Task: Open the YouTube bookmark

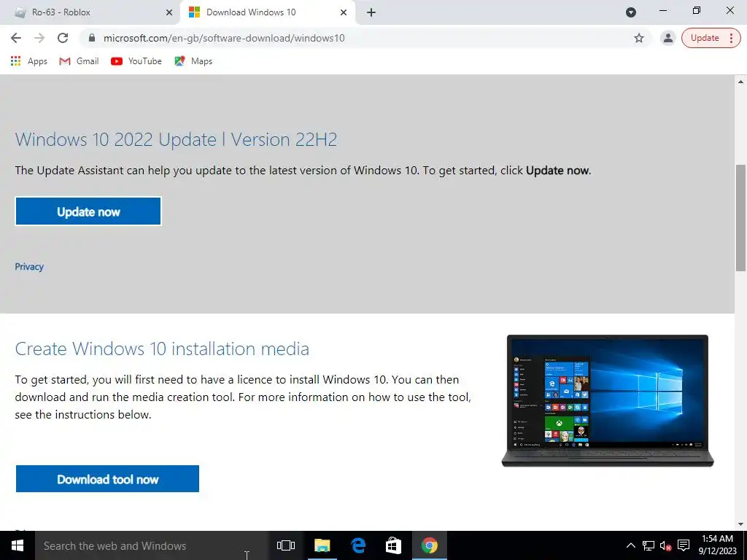Action: tap(136, 61)
